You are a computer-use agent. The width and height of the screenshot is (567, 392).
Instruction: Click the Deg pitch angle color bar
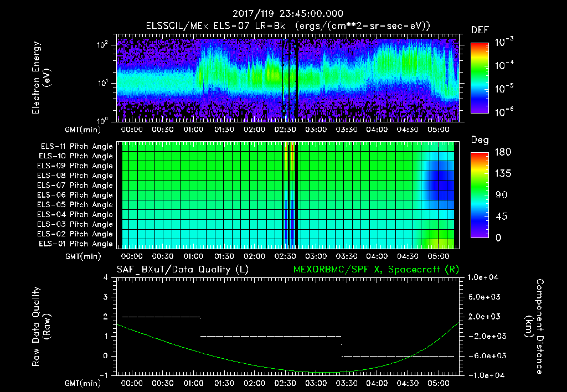pos(478,195)
